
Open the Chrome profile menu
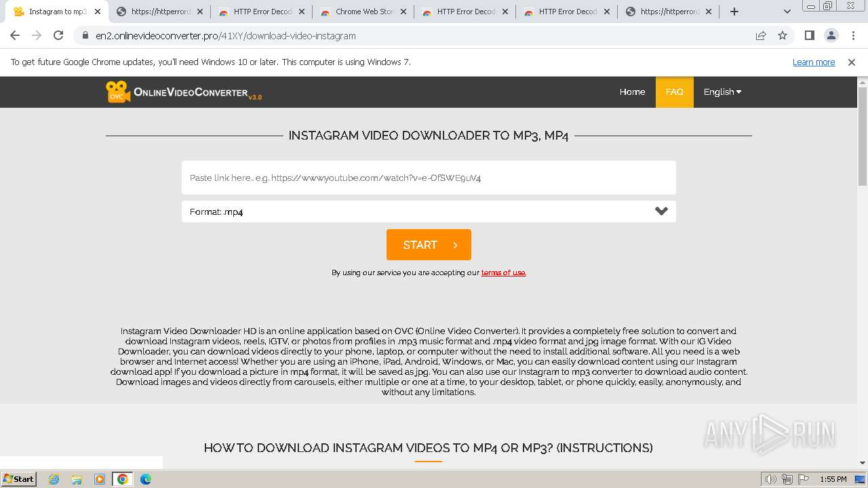pos(831,35)
